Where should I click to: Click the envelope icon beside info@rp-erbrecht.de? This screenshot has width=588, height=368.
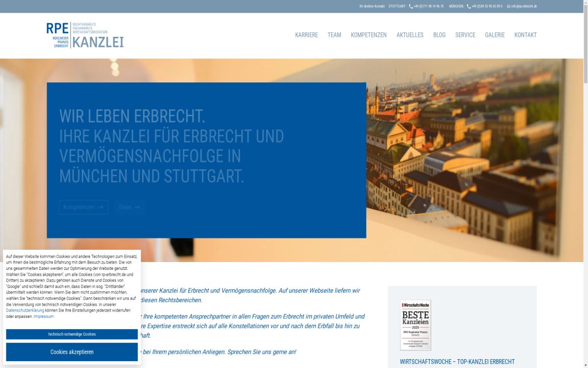tap(508, 6)
